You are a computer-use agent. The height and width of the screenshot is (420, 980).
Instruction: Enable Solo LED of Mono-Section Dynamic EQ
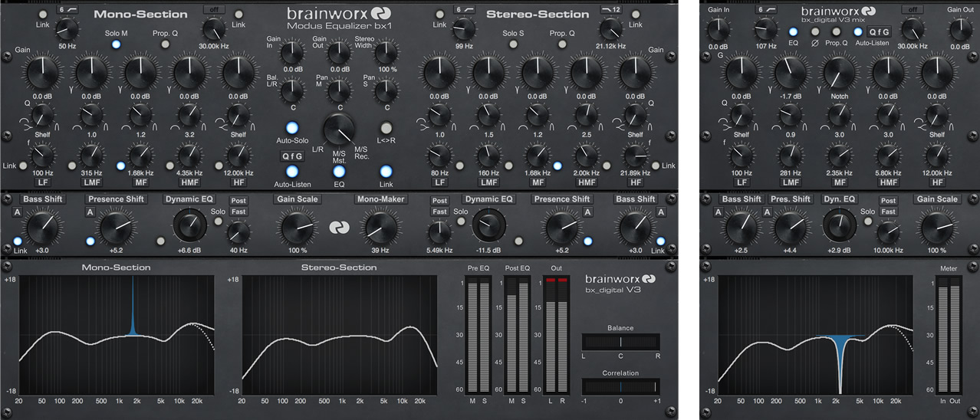[218, 221]
